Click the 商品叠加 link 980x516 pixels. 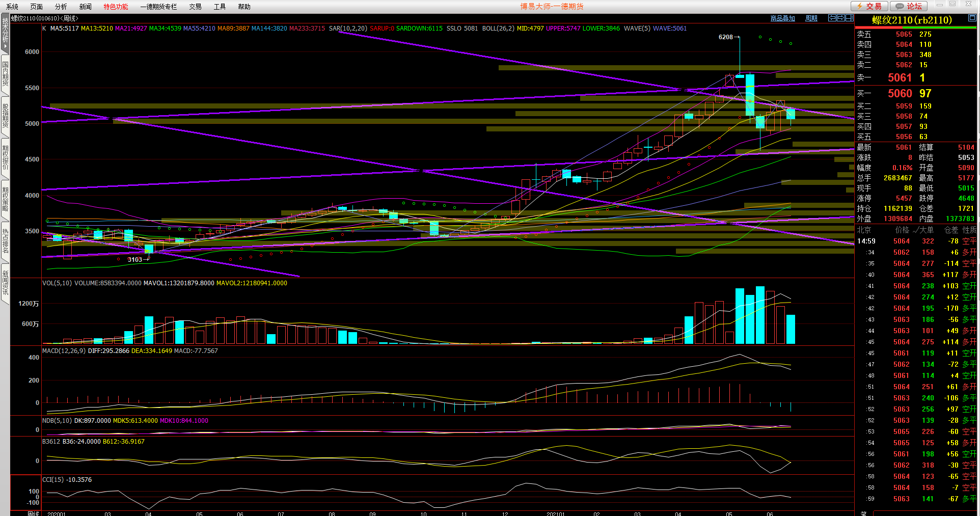coord(782,18)
